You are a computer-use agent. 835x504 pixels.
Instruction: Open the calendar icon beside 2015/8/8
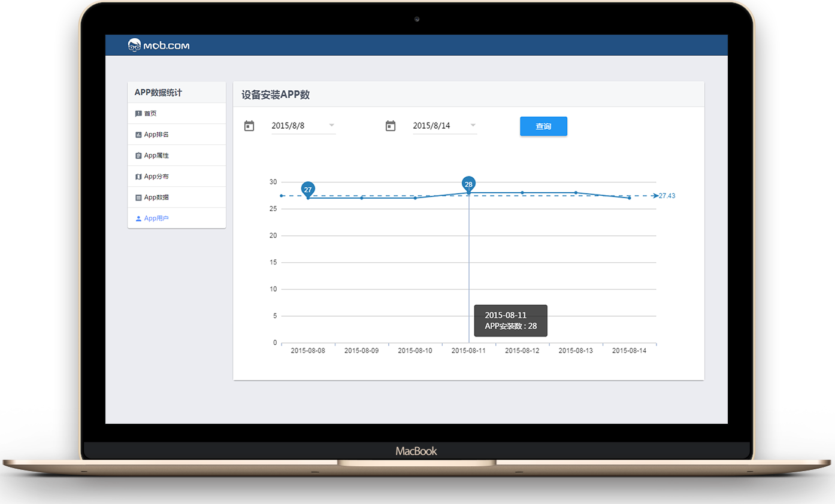tap(249, 126)
